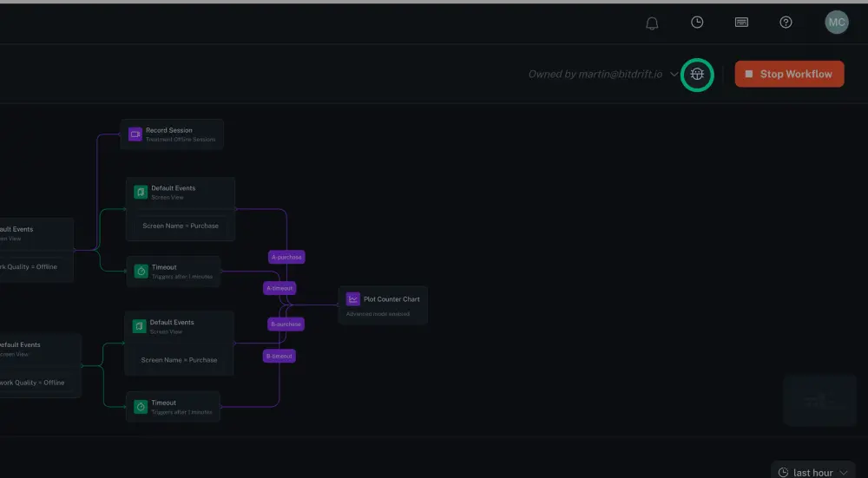Click the upper Timeout clock icon
This screenshot has height=478, width=868.
point(141,272)
